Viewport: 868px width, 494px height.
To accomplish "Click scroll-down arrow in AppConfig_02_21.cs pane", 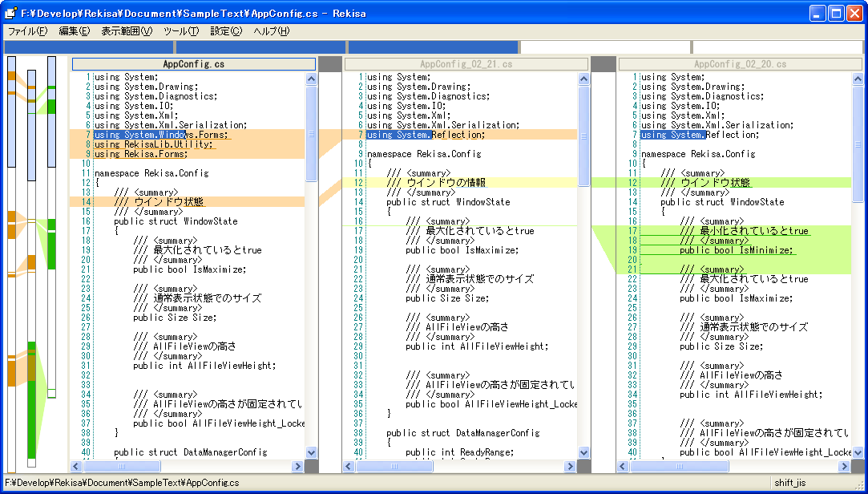I will (584, 452).
